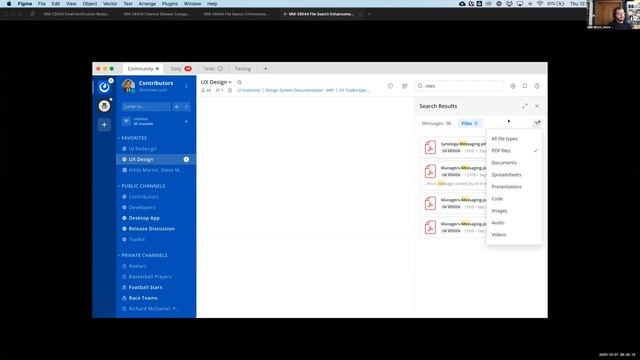Select Images filter option
This screenshot has height=360, width=640.
[514, 211]
